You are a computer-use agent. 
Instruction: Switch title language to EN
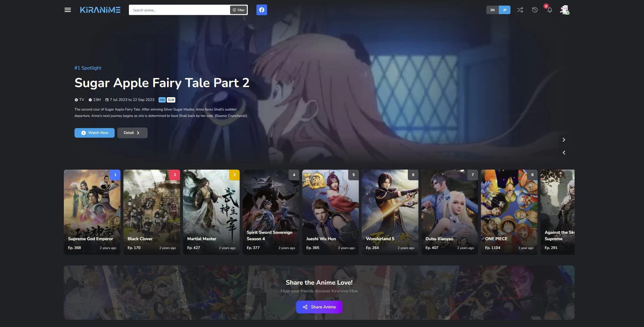pyautogui.click(x=492, y=10)
